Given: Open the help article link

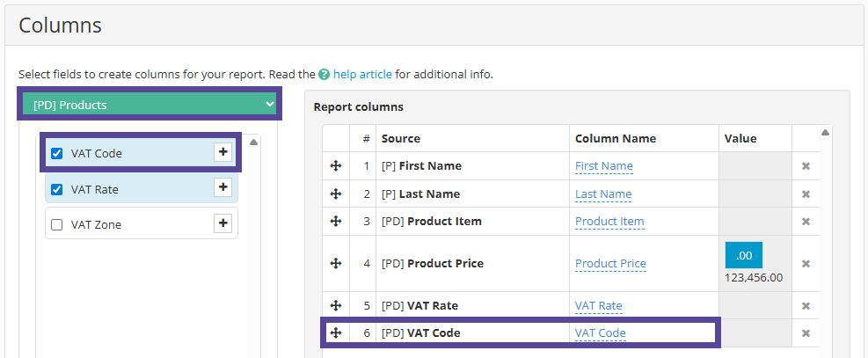Looking at the screenshot, I should tap(362, 75).
